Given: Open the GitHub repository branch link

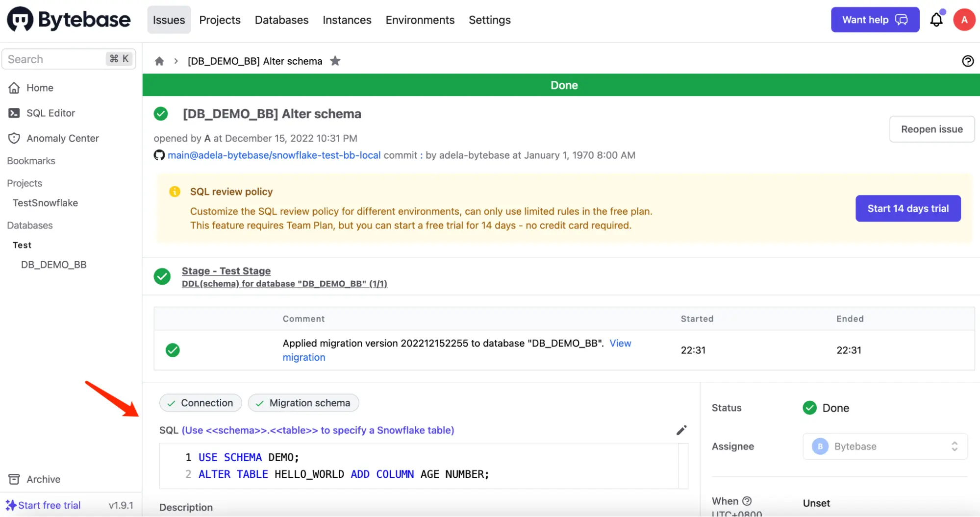Looking at the screenshot, I should 274,155.
